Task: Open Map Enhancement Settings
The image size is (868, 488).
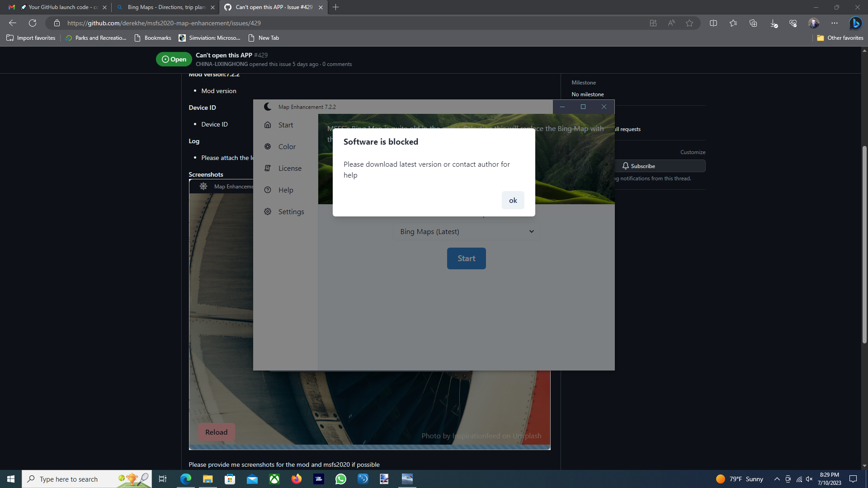Action: [x=291, y=211]
